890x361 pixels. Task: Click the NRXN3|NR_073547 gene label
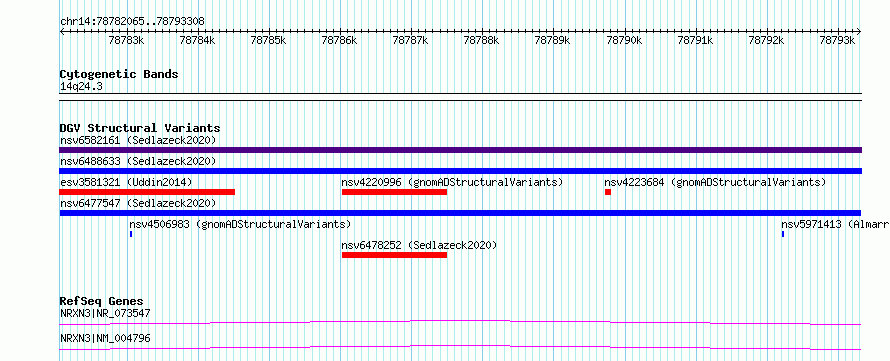[x=105, y=313]
